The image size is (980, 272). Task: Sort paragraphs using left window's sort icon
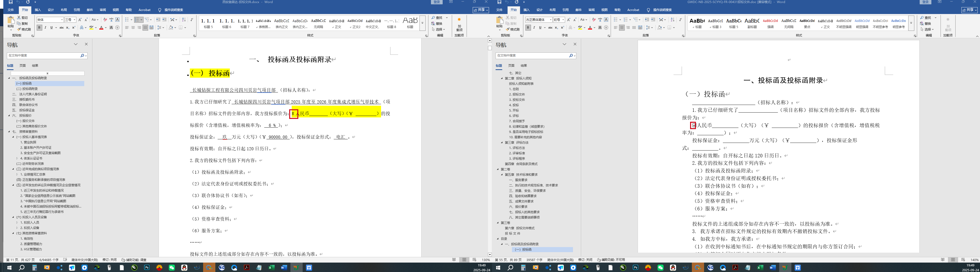click(184, 20)
